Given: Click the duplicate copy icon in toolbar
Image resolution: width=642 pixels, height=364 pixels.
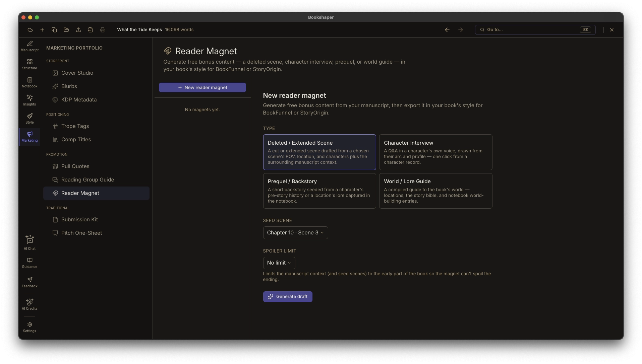Looking at the screenshot, I should tap(54, 30).
